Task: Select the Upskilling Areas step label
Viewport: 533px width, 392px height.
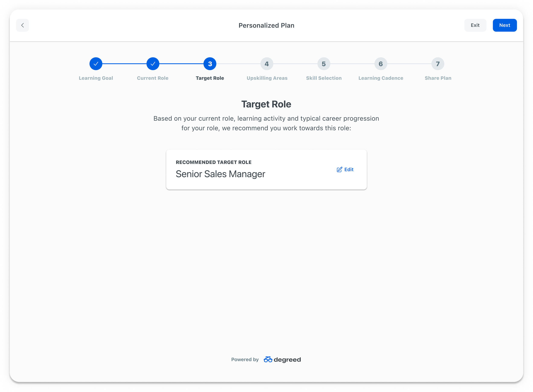Action: (267, 78)
